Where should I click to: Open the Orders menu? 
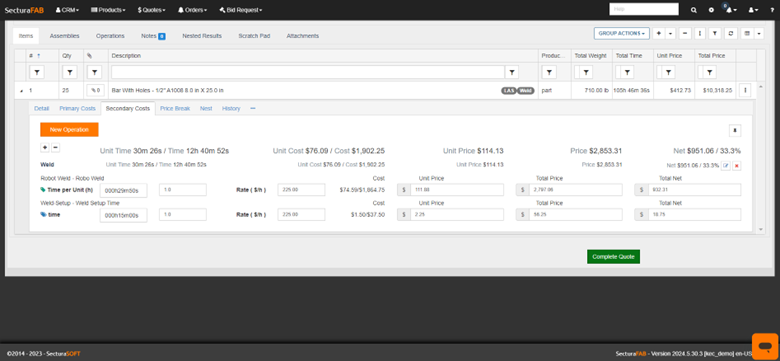[193, 10]
